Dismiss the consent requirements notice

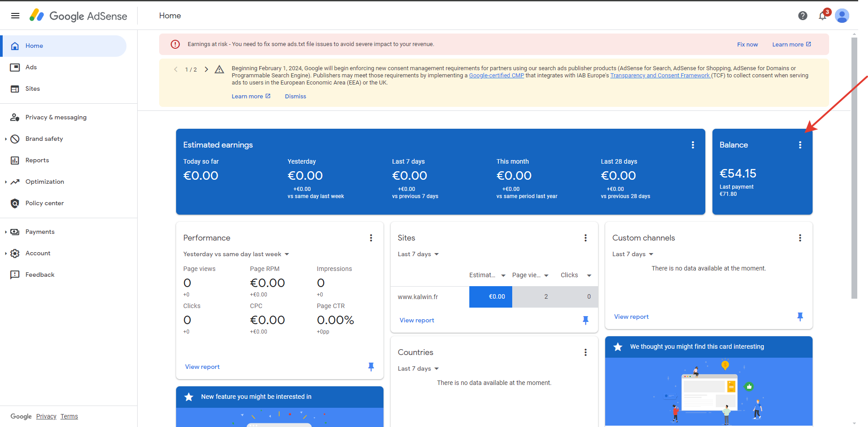pyautogui.click(x=295, y=97)
